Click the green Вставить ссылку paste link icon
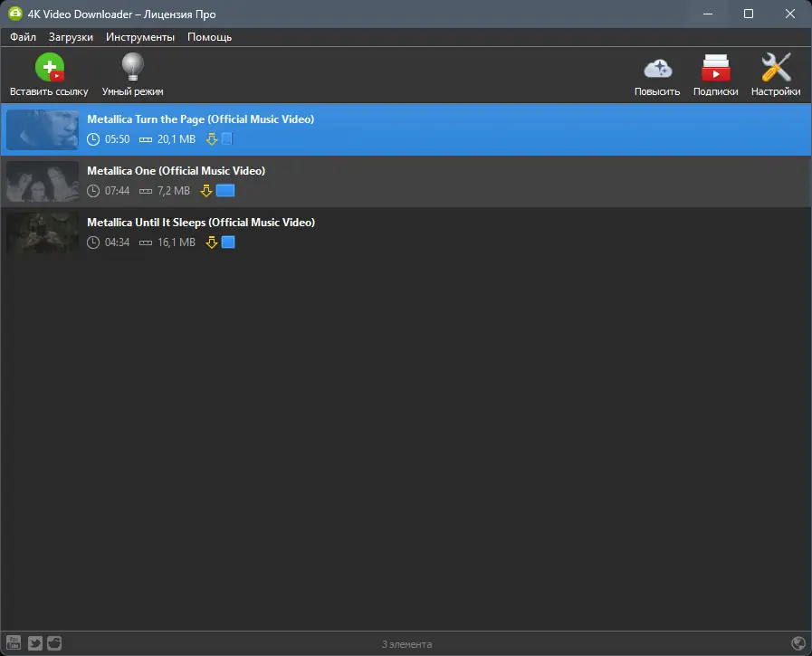This screenshot has height=656, width=812. tap(50, 67)
